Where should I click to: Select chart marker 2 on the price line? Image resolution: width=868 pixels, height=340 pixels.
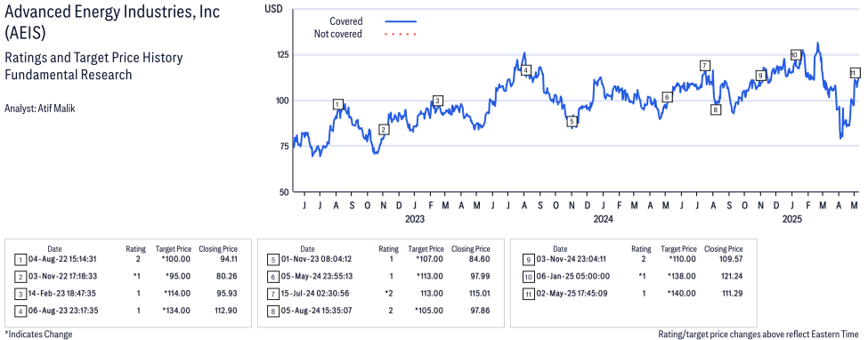click(384, 130)
